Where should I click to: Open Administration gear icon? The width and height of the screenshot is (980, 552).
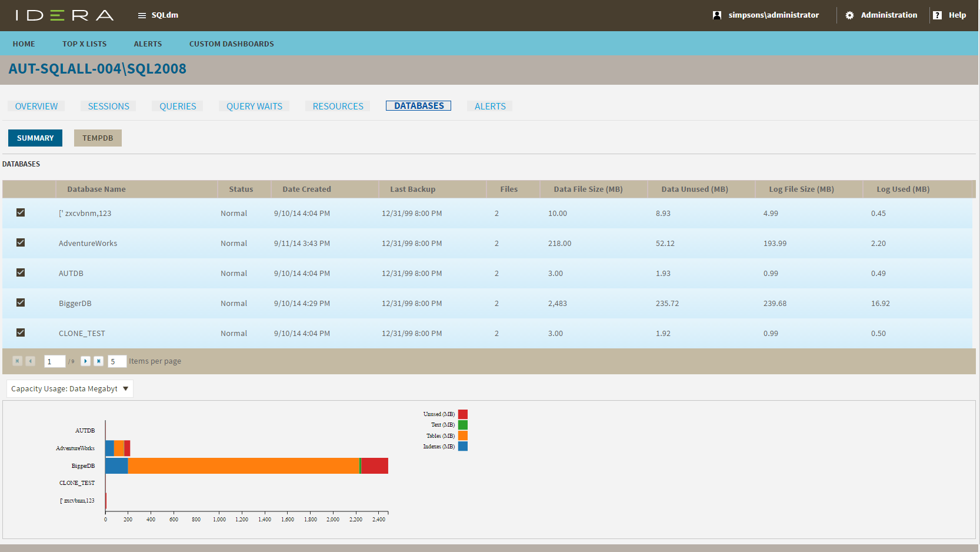click(x=849, y=15)
